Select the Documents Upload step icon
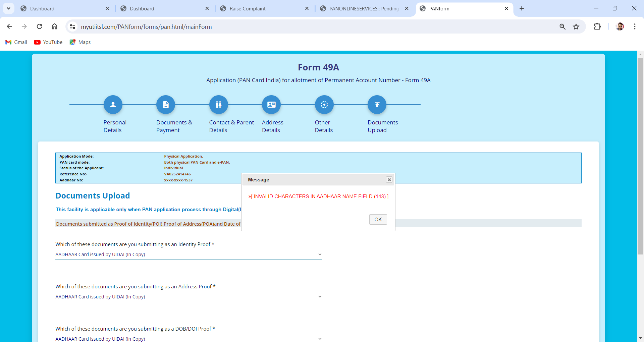Screen dimensions: 644x342 coord(377,105)
